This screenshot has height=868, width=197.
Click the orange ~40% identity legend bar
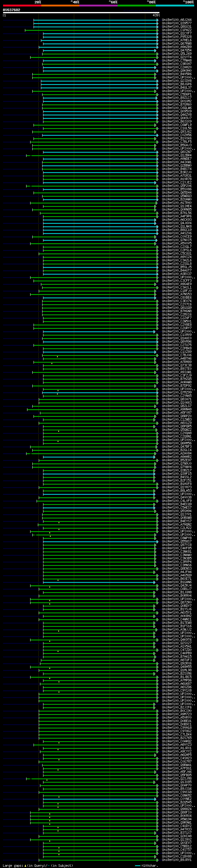pos(60,6)
